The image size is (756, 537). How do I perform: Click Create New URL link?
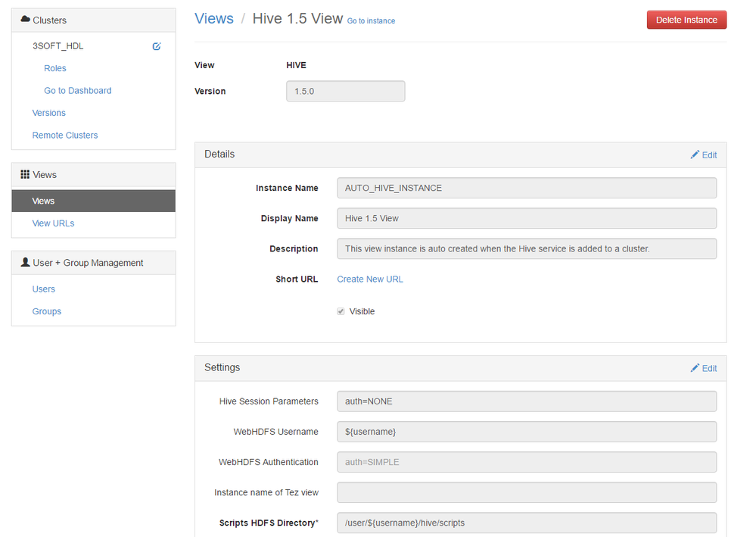coord(370,279)
